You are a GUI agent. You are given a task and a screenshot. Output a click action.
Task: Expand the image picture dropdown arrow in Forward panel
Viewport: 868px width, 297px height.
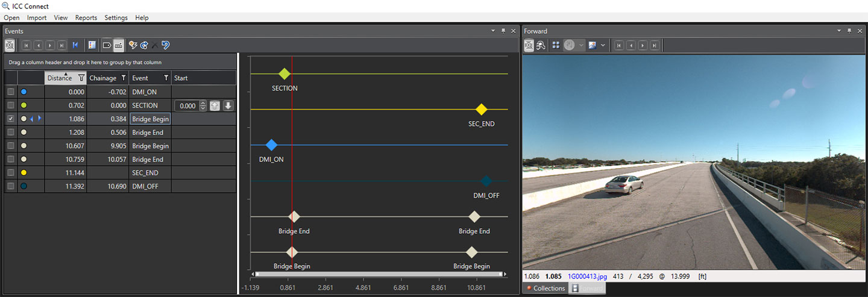[603, 45]
